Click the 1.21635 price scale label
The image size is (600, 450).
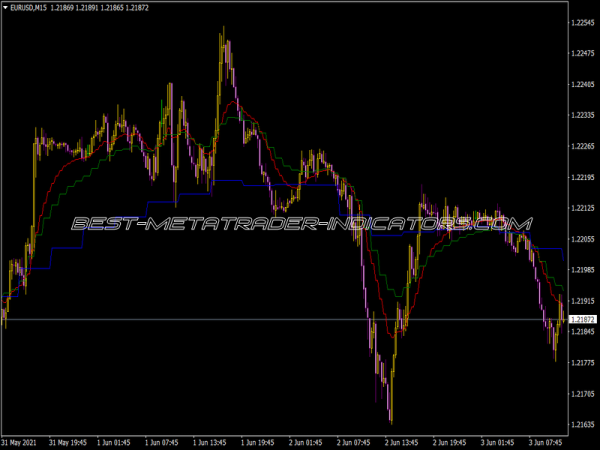[583, 424]
